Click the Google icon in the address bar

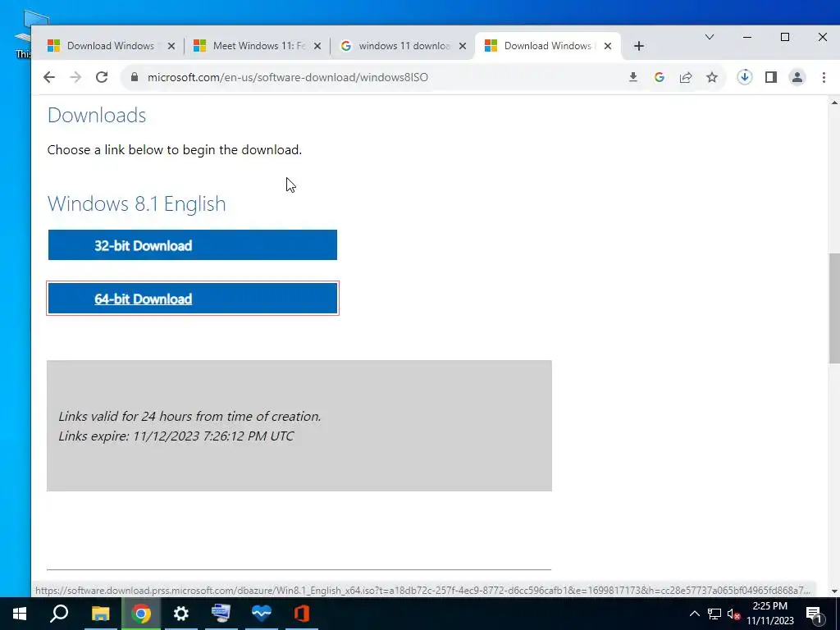pos(660,77)
